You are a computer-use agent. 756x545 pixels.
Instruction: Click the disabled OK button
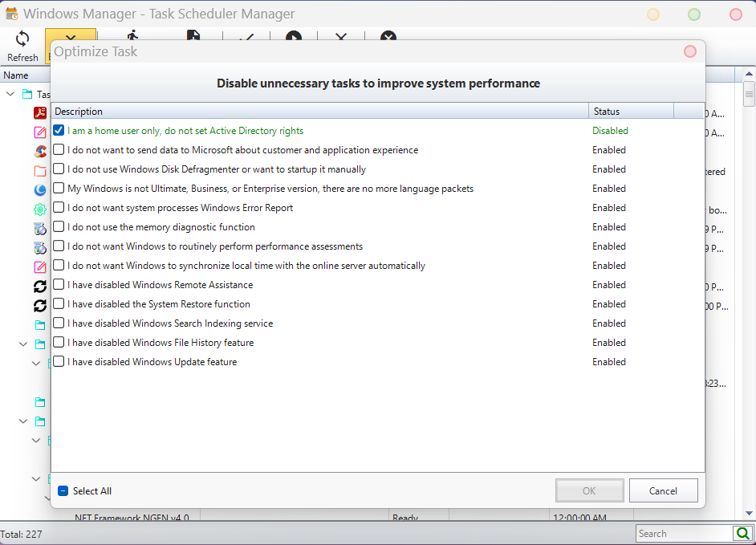[589, 490]
